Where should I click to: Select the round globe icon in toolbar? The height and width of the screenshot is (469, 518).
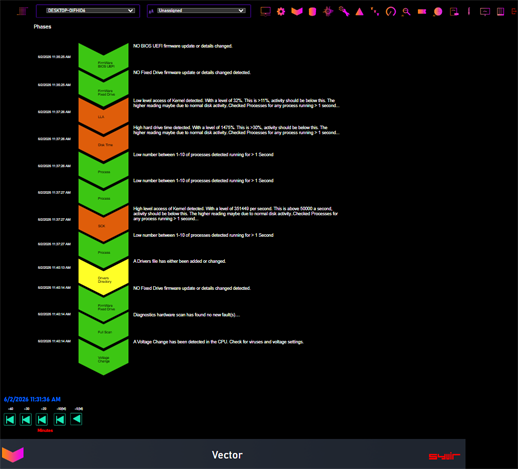(438, 12)
